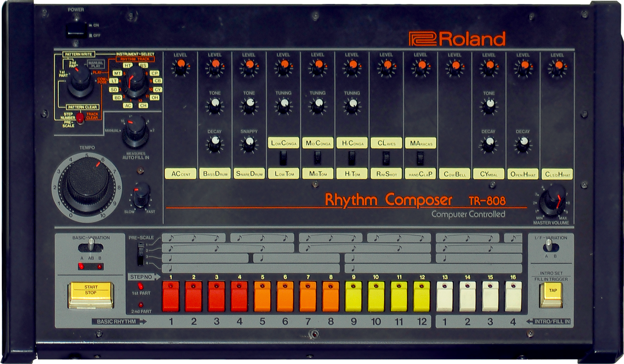
Task: Click the Mid Tom level knob
Action: pos(318,68)
